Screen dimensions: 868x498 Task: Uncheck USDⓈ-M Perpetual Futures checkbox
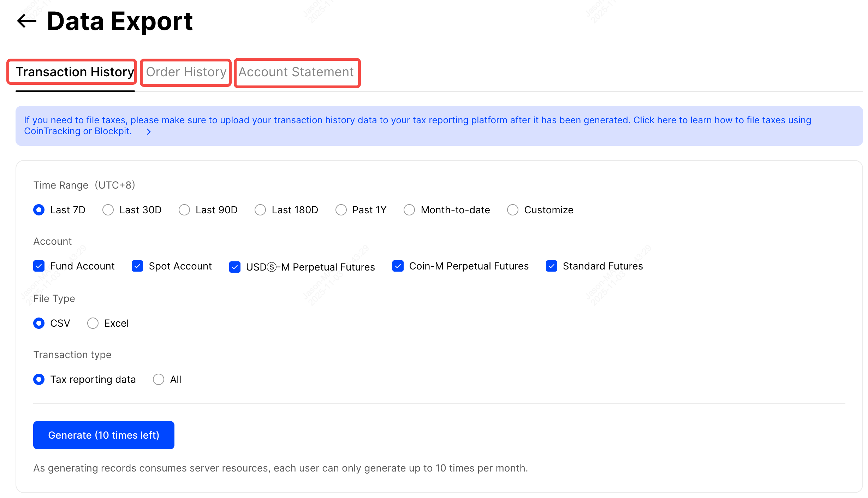pyautogui.click(x=235, y=267)
